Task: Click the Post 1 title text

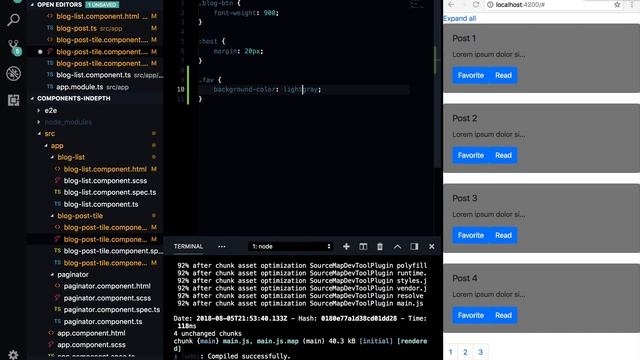Action: (464, 38)
